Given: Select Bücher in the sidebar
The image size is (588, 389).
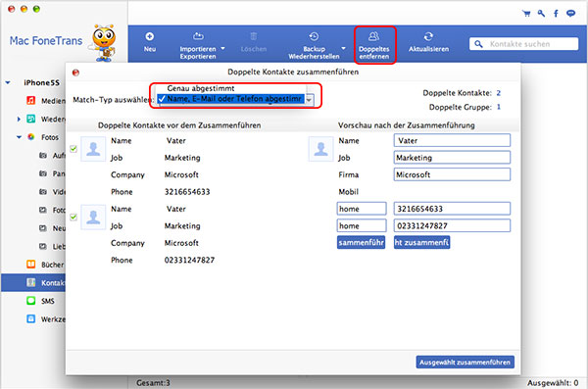Looking at the screenshot, I should tap(45, 265).
